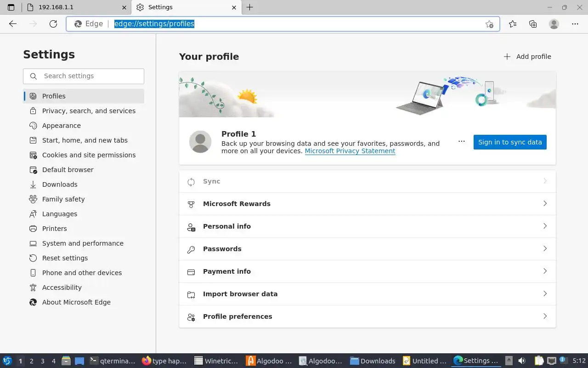The height and width of the screenshot is (368, 588).
Task: Click Sign in to sync data
Action: click(510, 142)
